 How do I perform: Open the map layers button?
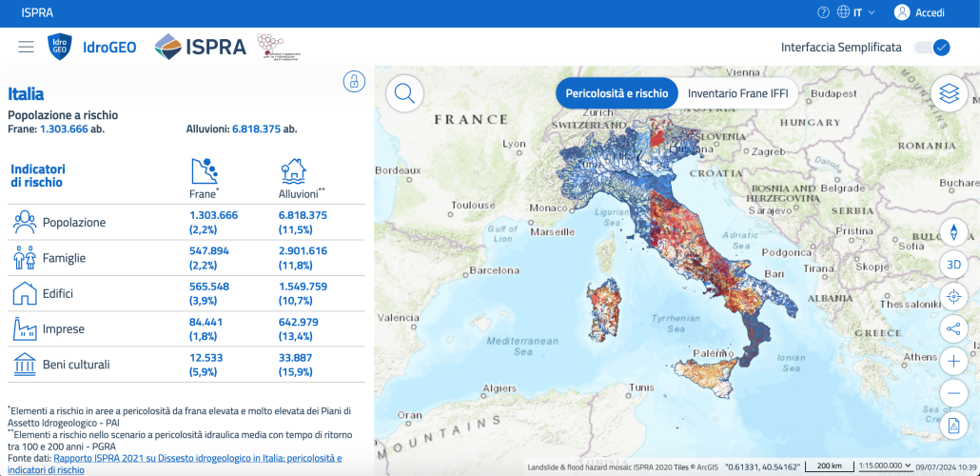pos(949,94)
